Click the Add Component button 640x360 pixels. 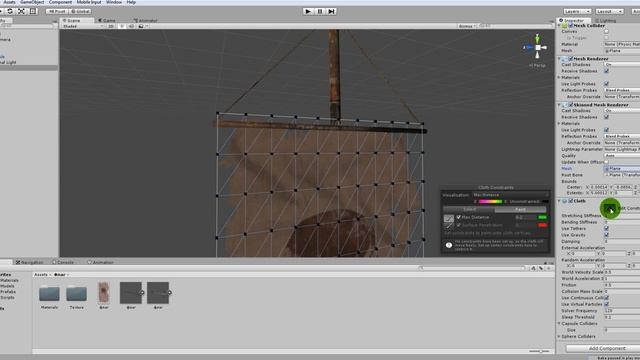[x=607, y=348]
